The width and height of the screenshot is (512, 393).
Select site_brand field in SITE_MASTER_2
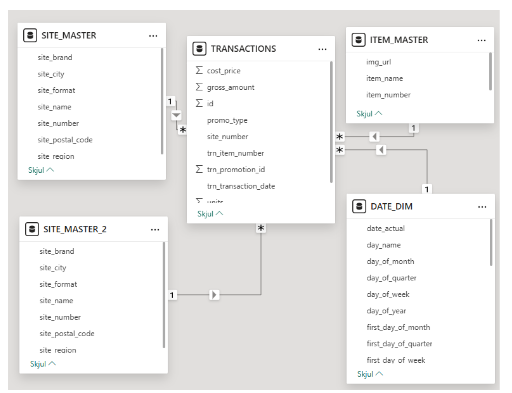click(x=57, y=251)
